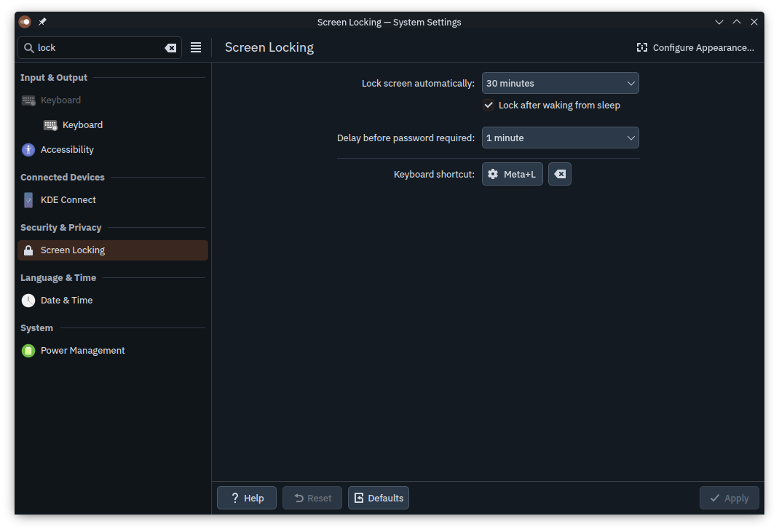Clear the search field text
Viewport: 779px width, 532px height.
170,48
